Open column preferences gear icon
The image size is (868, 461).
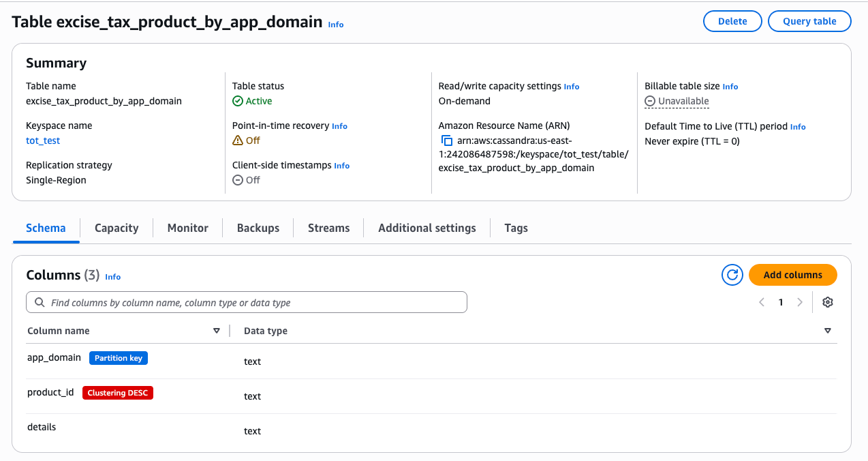pos(828,302)
